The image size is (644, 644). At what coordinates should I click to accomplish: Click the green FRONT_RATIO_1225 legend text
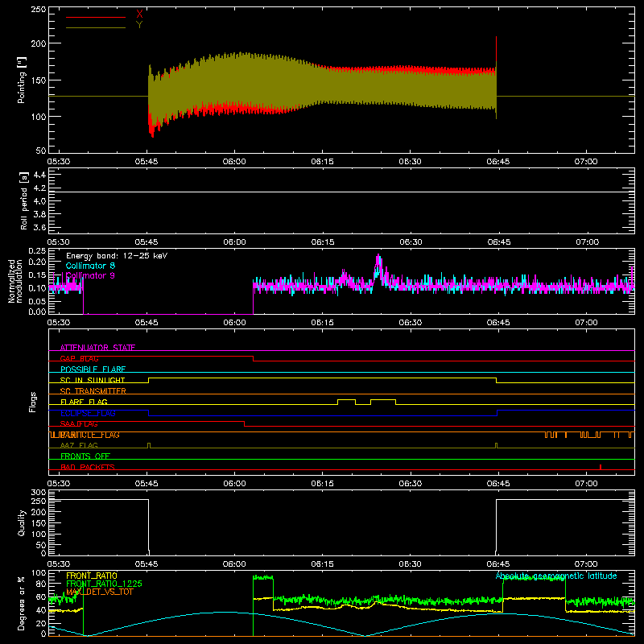[104, 584]
